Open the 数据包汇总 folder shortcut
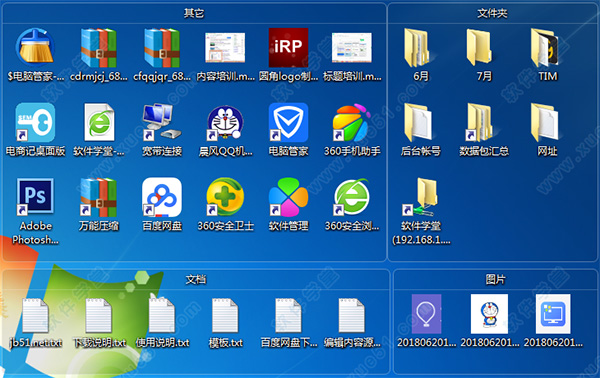 coord(480,122)
